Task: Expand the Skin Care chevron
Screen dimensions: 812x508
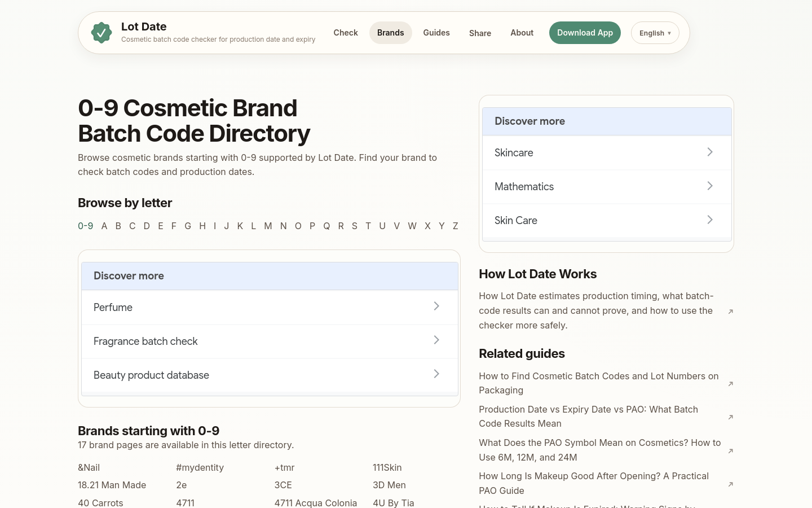Action: pos(710,220)
